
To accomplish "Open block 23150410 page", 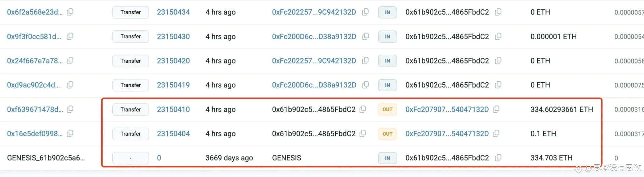I will (x=173, y=109).
